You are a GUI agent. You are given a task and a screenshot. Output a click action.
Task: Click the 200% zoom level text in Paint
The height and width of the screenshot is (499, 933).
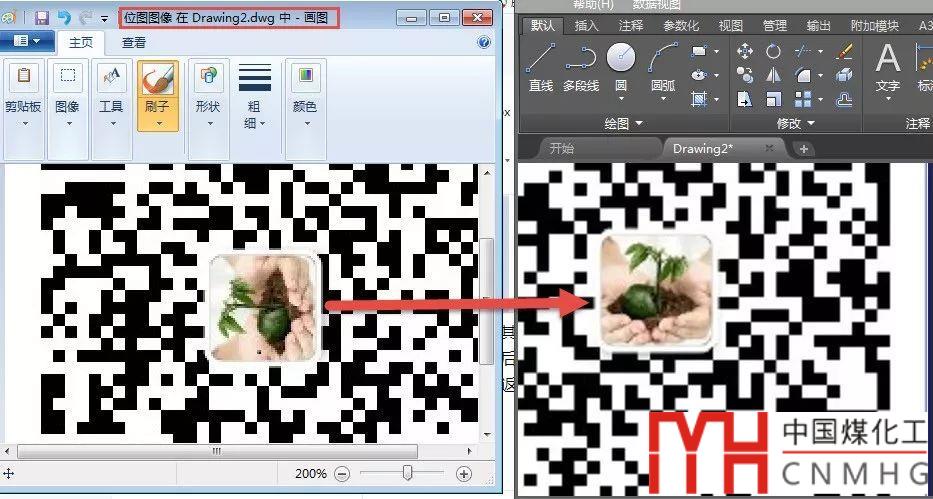pos(311,474)
